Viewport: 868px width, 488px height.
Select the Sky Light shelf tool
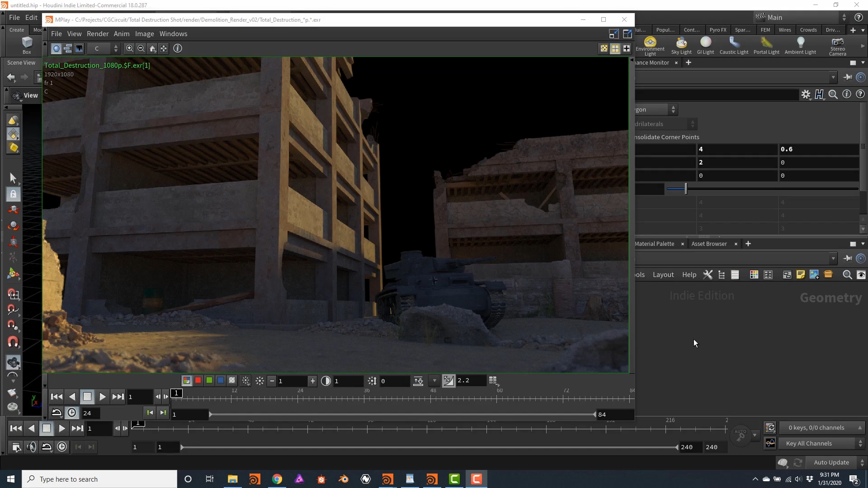pos(681,45)
